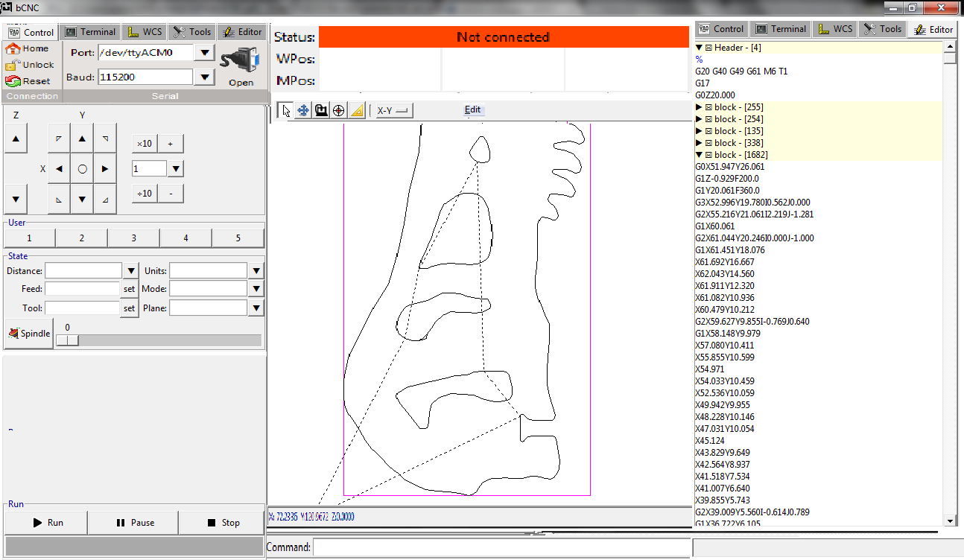Select the arrow pointer tool in canvas toolbar
Viewport: 964px width, 560px height.
pyautogui.click(x=286, y=110)
